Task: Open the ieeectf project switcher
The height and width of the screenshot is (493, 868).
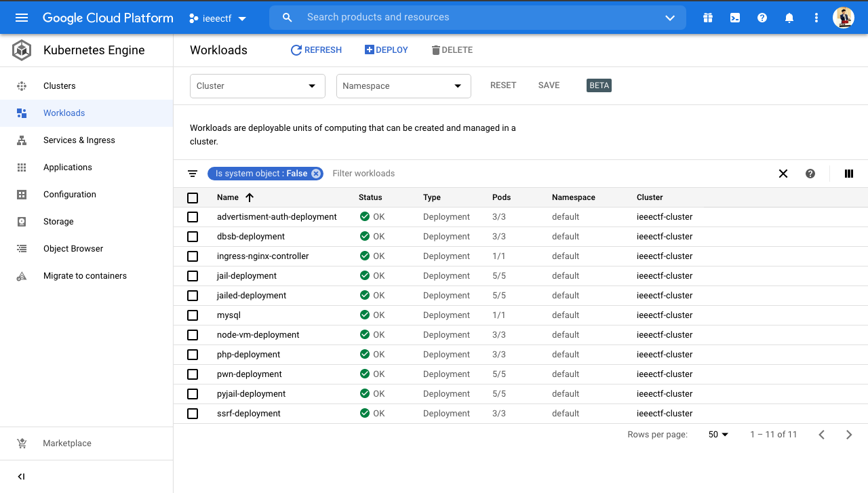Action: [217, 18]
